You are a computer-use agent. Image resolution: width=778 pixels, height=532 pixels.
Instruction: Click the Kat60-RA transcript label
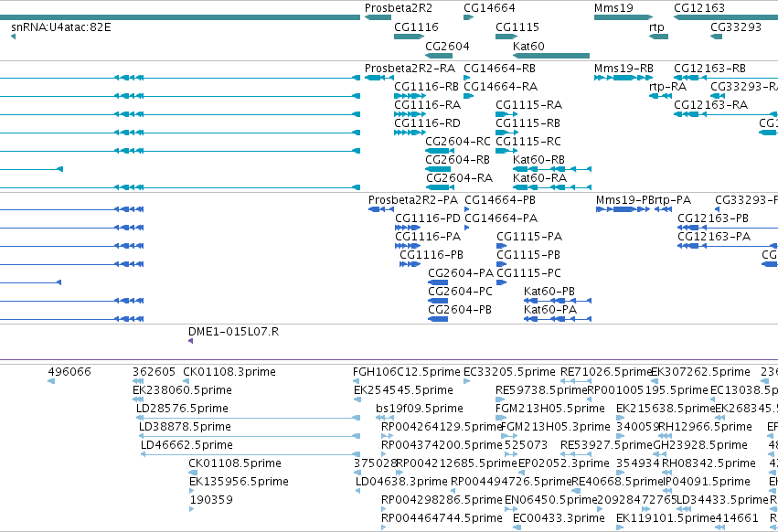(x=539, y=177)
